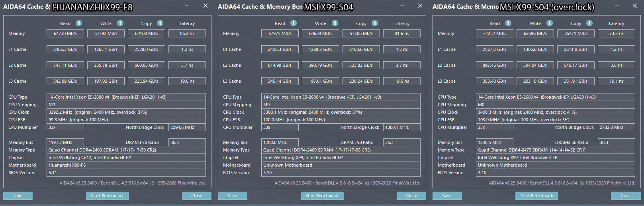This screenshot has width=644, height=206.
Task: Select Memory Bus value 1197.2 MHz
Action: pyautogui.click(x=65, y=142)
